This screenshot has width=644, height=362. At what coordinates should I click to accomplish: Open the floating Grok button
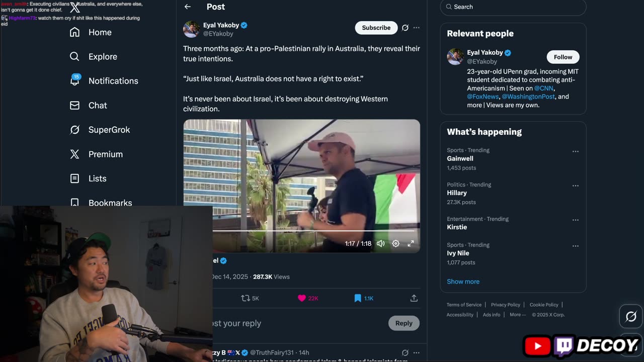pyautogui.click(x=631, y=316)
